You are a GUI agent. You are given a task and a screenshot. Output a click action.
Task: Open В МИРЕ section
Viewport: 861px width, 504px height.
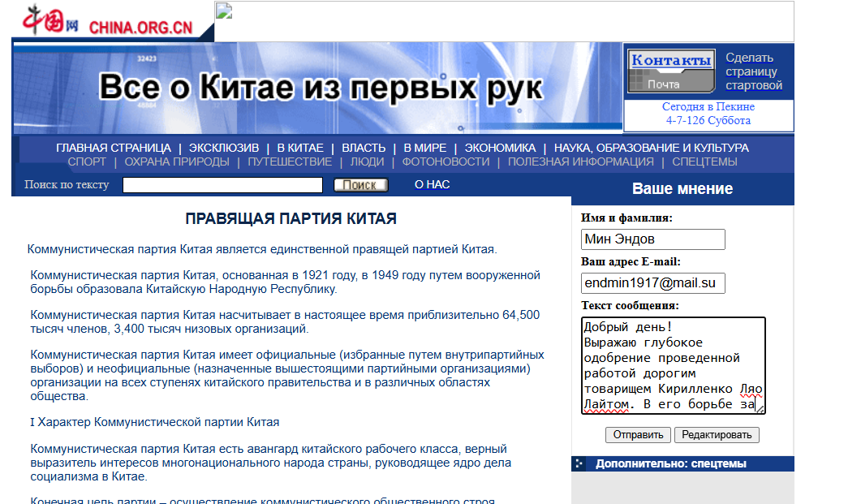click(x=425, y=148)
